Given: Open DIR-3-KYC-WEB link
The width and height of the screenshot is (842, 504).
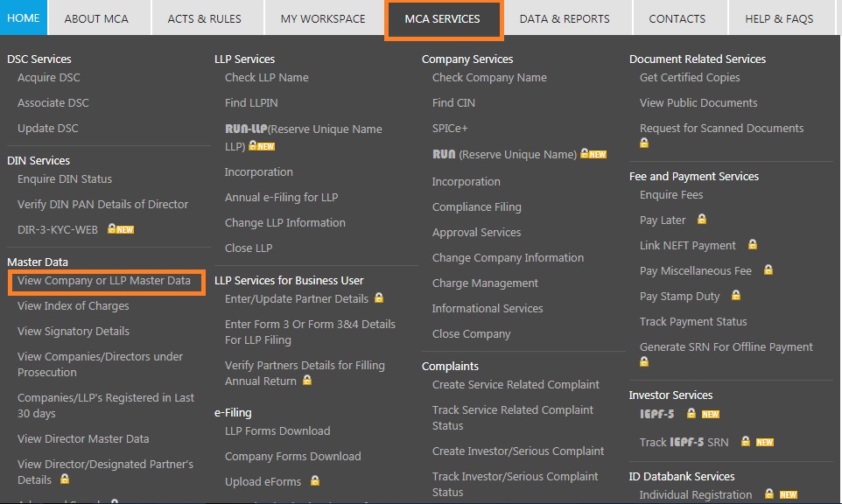Looking at the screenshot, I should click(x=58, y=230).
